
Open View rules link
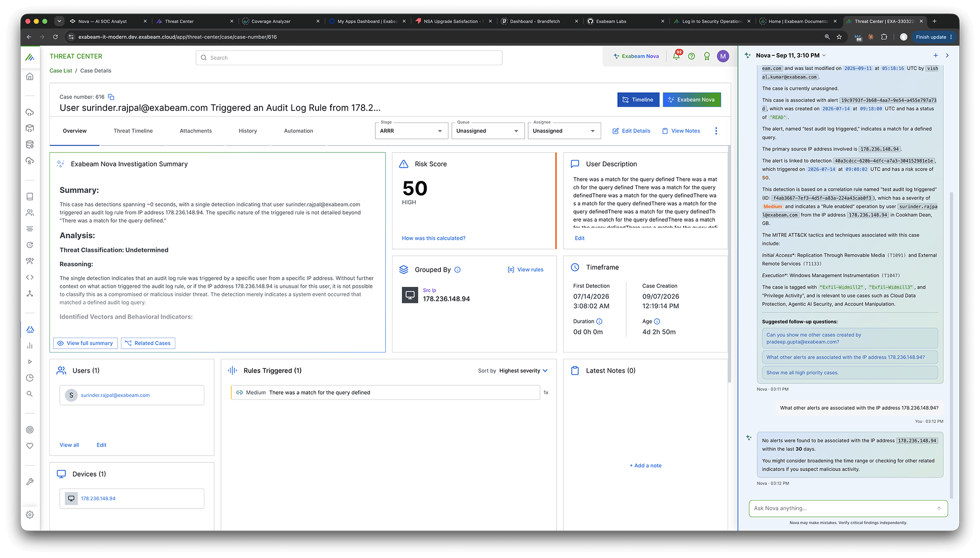(x=526, y=270)
